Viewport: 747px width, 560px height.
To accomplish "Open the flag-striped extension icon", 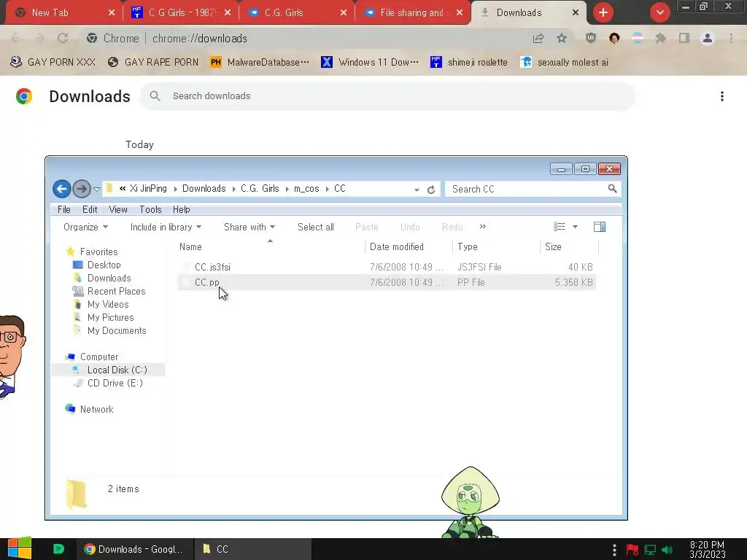I will tap(638, 38).
